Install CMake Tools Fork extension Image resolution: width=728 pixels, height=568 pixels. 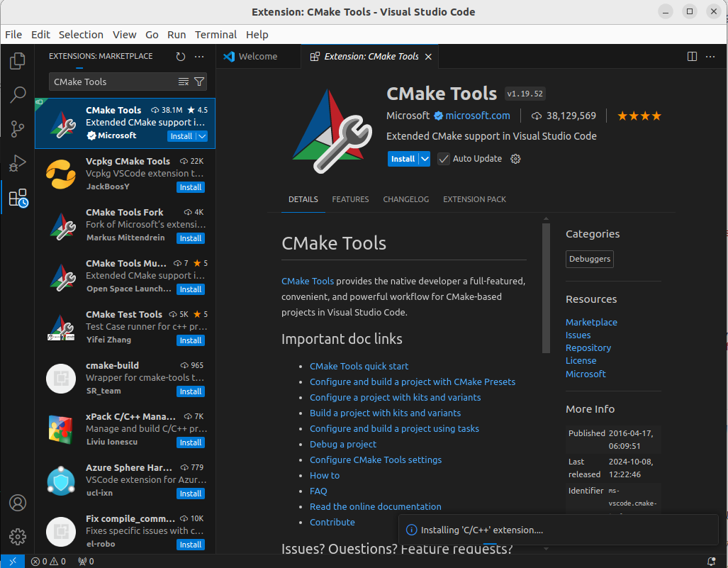click(191, 238)
